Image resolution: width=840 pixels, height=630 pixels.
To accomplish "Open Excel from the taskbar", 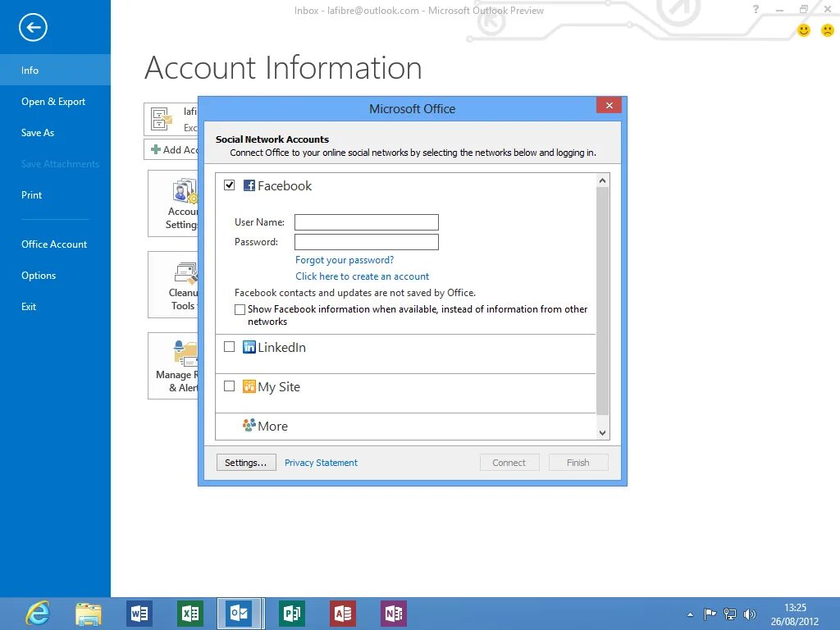I will point(190,614).
